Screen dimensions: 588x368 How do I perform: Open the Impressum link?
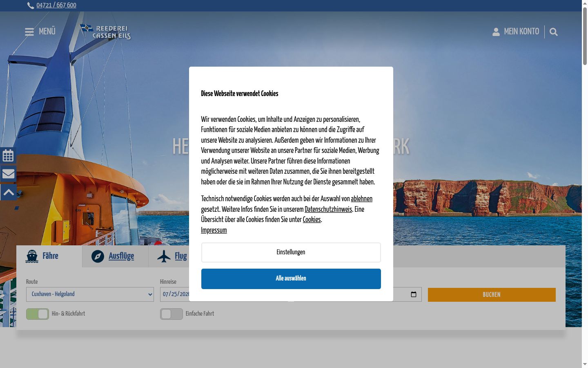point(214,230)
